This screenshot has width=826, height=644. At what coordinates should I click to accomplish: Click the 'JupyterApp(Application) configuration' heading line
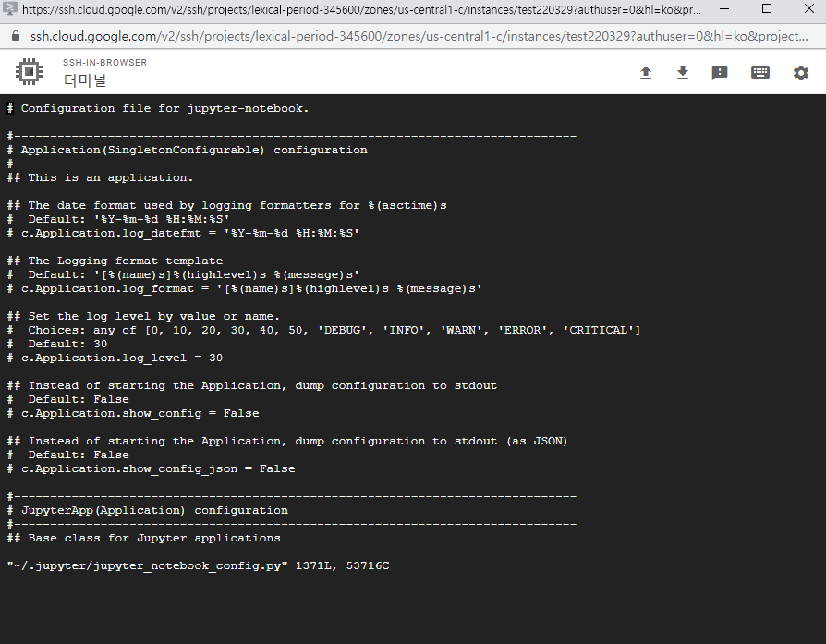148,510
